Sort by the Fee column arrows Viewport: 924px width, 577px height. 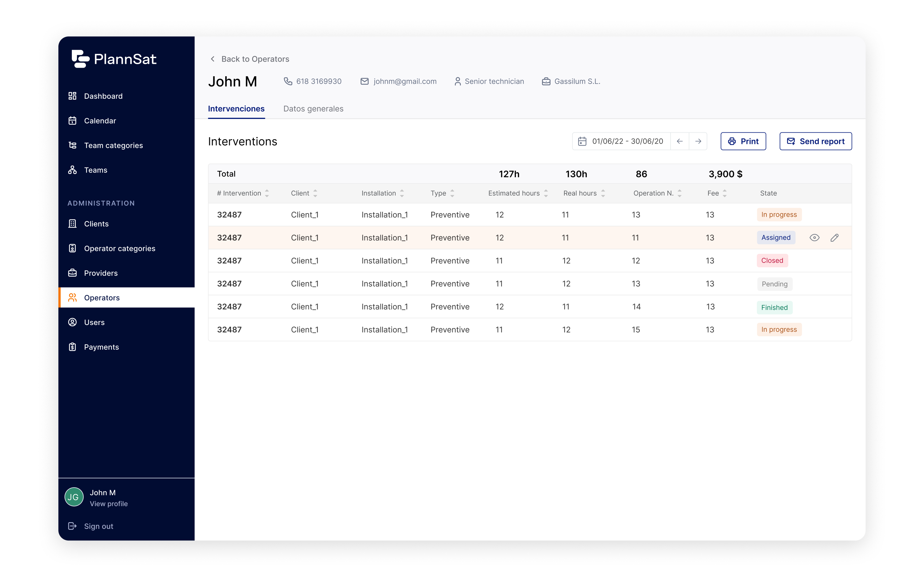724,194
